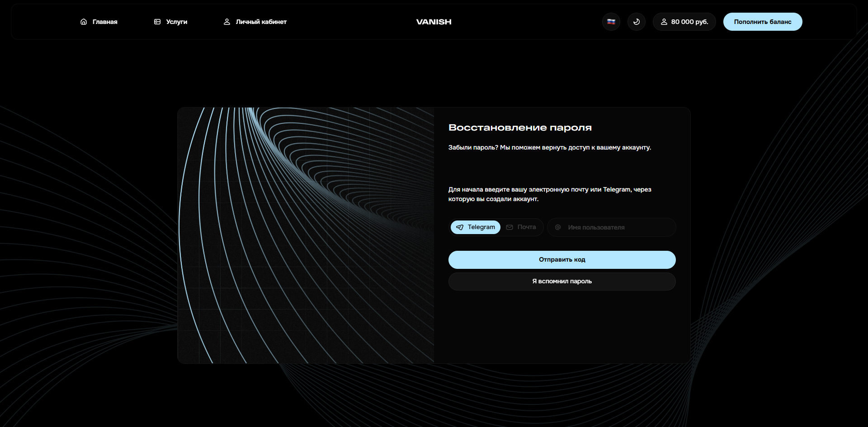Click the services card icon beside Услуги
The height and width of the screenshot is (427, 868).
point(157,22)
